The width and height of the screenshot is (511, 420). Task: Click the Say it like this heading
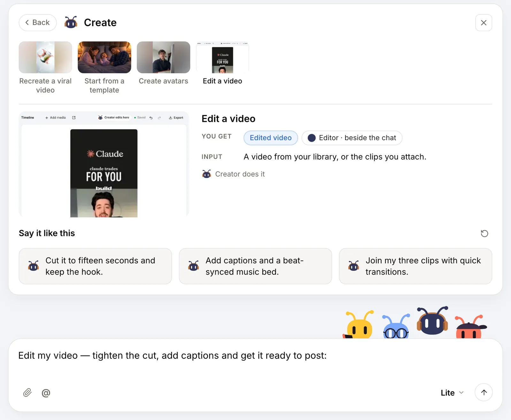coord(47,233)
